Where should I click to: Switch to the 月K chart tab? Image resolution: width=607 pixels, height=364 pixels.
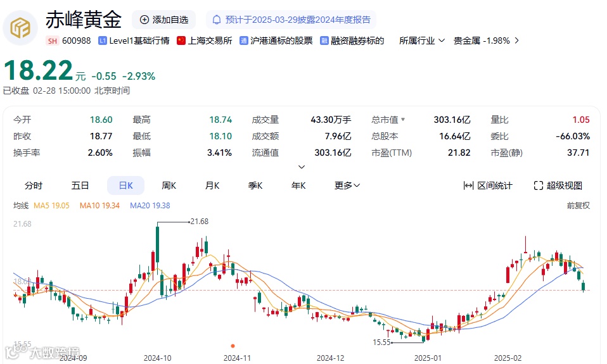coord(212,185)
